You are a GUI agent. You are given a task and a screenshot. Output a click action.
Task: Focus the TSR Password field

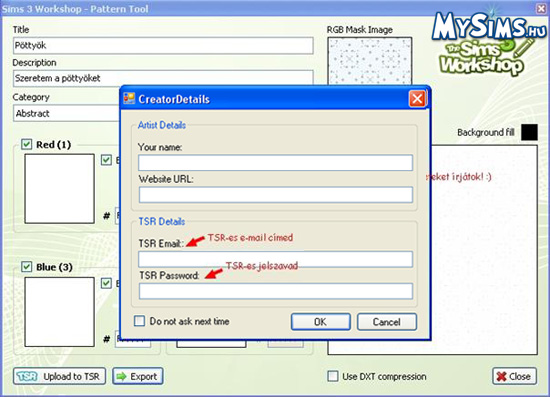[275, 291]
